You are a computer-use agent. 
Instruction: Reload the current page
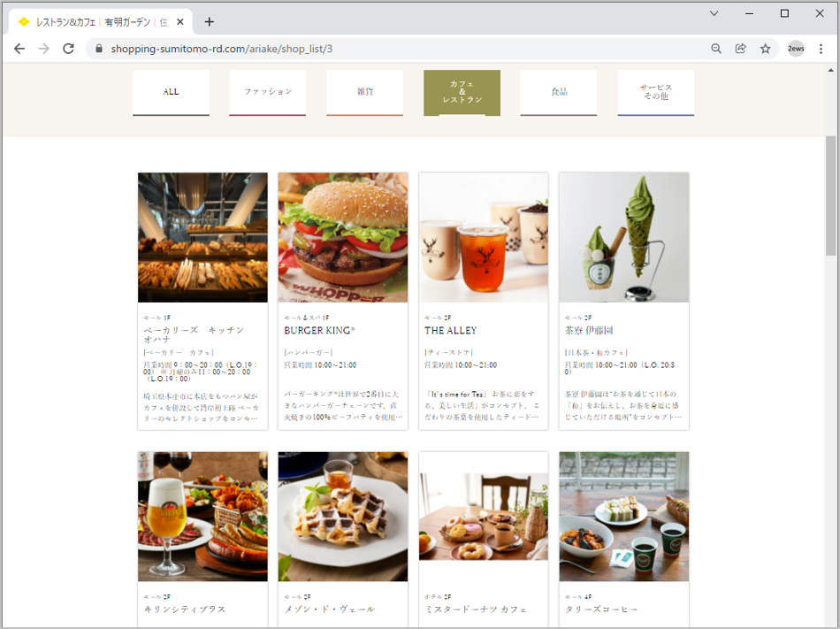point(69,49)
